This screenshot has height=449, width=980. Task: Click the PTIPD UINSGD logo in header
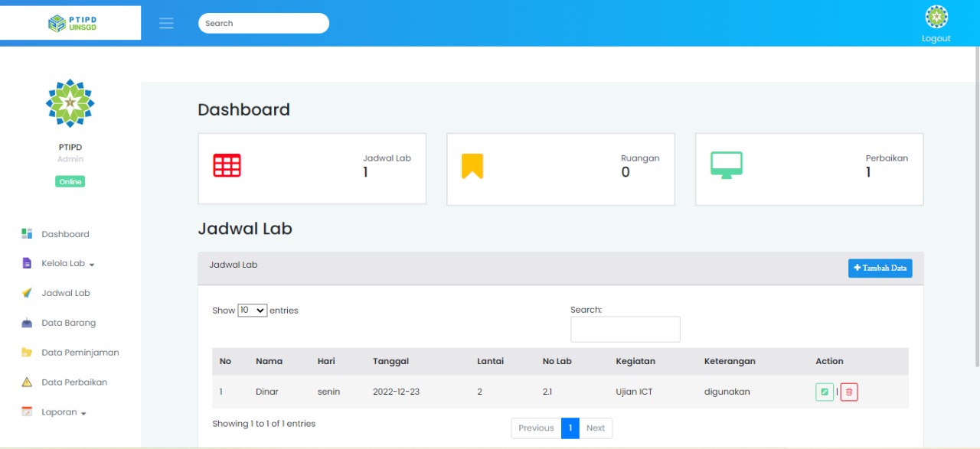click(71, 23)
